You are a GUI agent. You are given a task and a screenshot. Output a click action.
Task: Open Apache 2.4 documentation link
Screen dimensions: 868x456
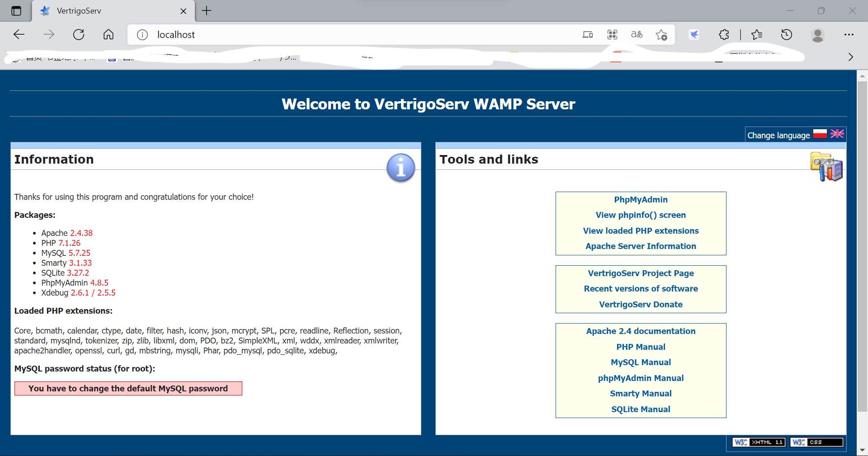click(x=641, y=331)
